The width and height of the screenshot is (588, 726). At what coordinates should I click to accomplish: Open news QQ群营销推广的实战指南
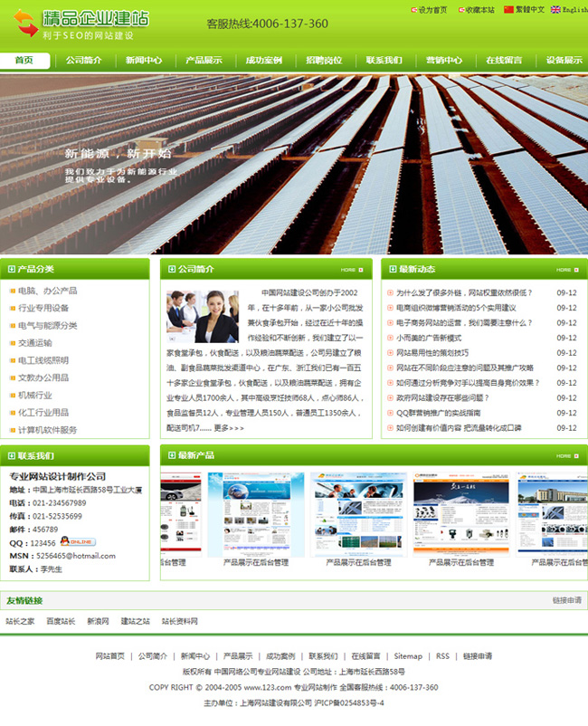tap(439, 413)
